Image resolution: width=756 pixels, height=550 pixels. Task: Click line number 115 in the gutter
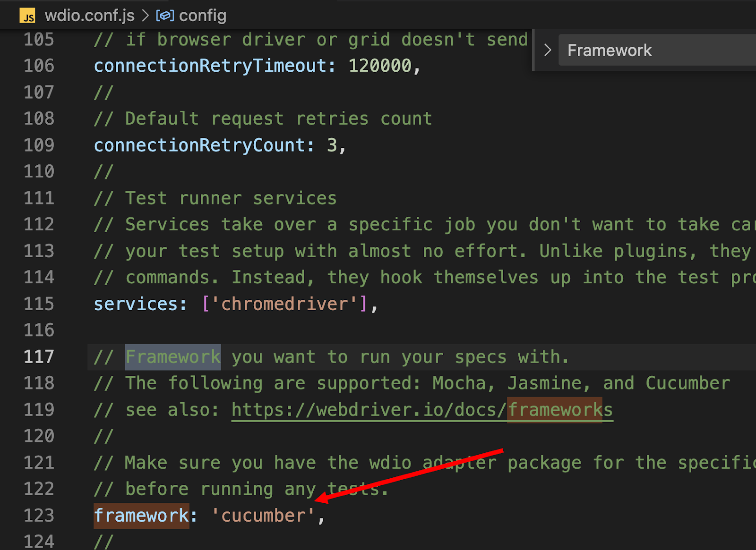click(39, 304)
